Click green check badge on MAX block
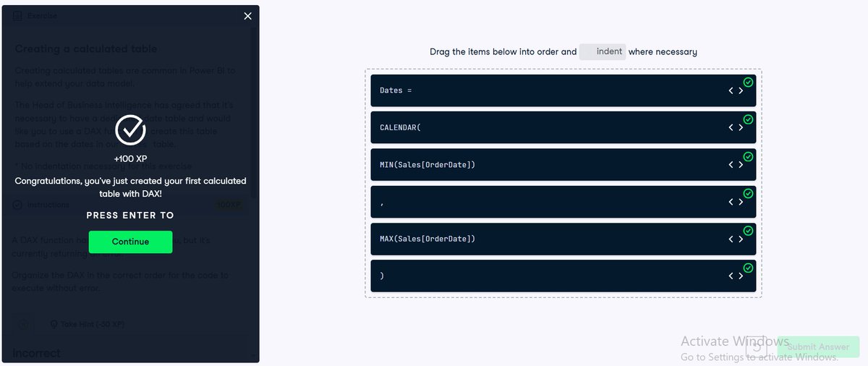Viewport: 868px width, 366px height. click(748, 231)
